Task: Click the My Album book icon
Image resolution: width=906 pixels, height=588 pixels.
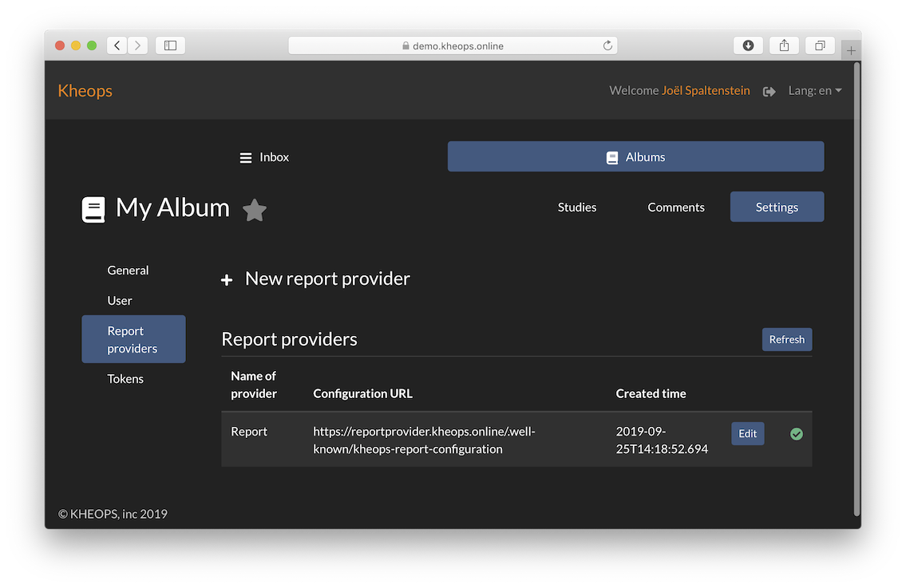Action: point(93,209)
